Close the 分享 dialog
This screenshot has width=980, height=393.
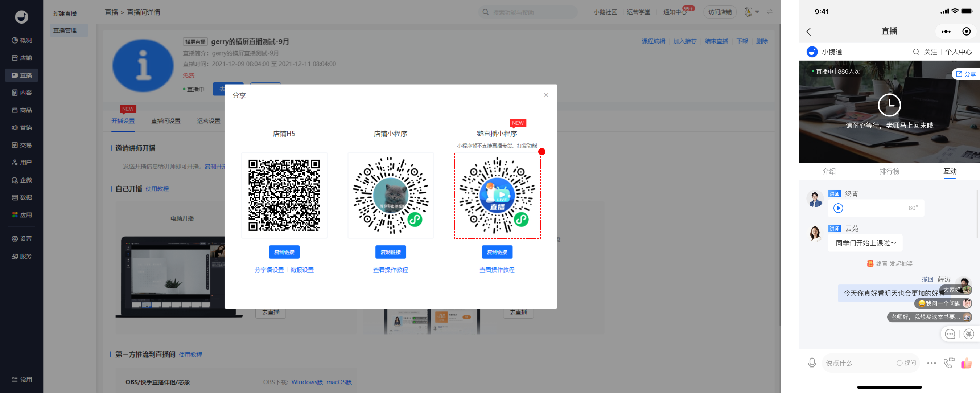pyautogui.click(x=546, y=95)
